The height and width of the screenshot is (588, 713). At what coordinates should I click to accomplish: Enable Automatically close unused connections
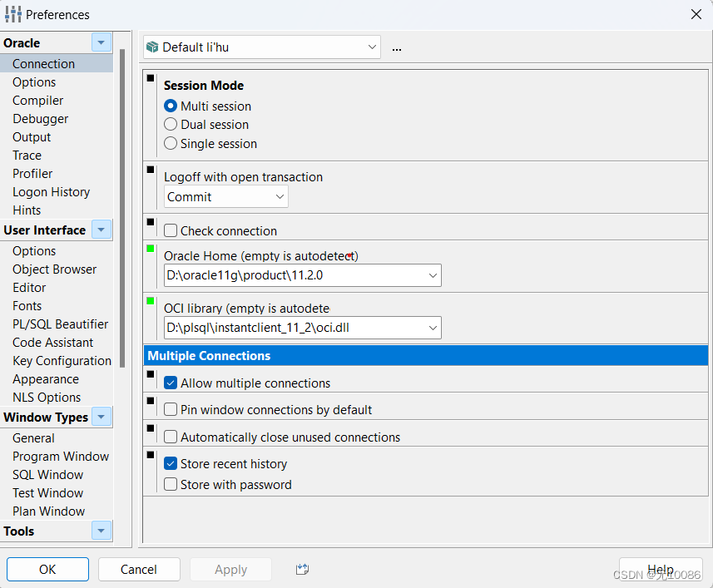pyautogui.click(x=171, y=437)
